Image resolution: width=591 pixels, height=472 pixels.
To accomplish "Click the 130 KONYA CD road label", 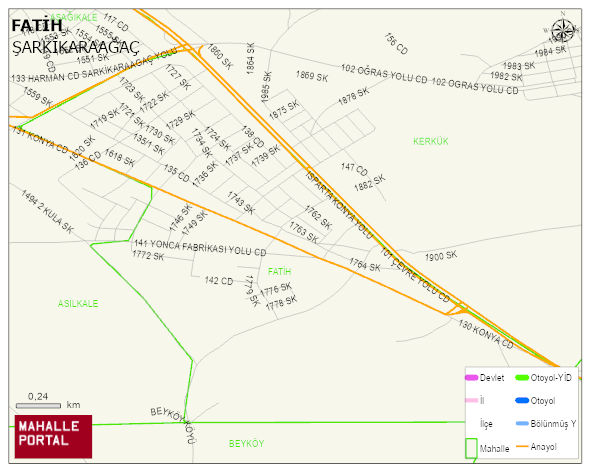I will pos(486,334).
